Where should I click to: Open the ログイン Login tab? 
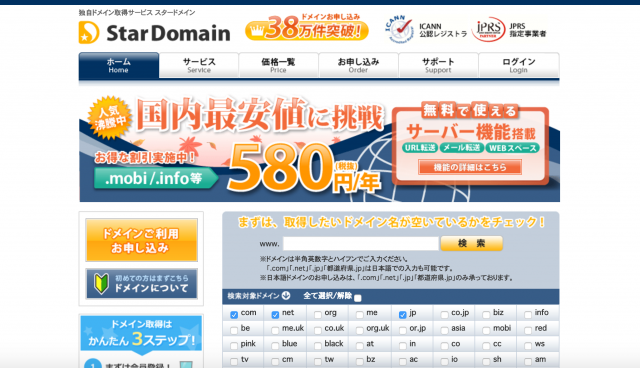click(x=518, y=65)
